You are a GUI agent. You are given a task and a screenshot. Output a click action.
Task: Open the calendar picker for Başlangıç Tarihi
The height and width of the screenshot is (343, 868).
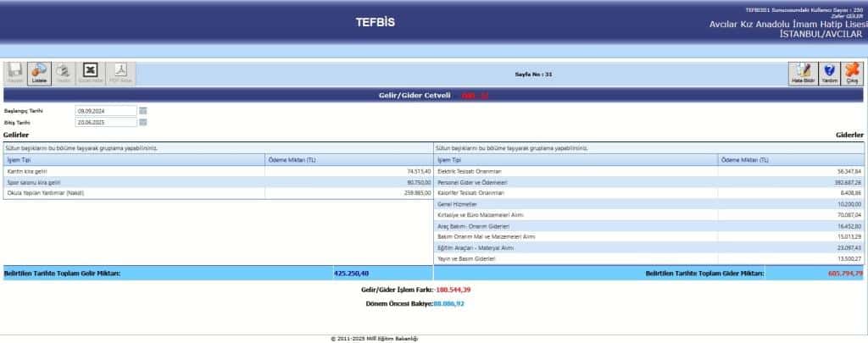[x=143, y=111]
